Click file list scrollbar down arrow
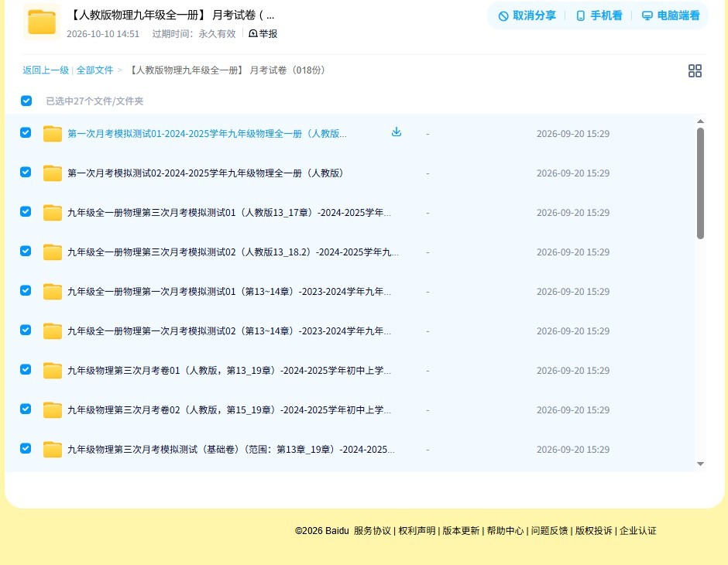The image size is (728, 565). (701, 464)
